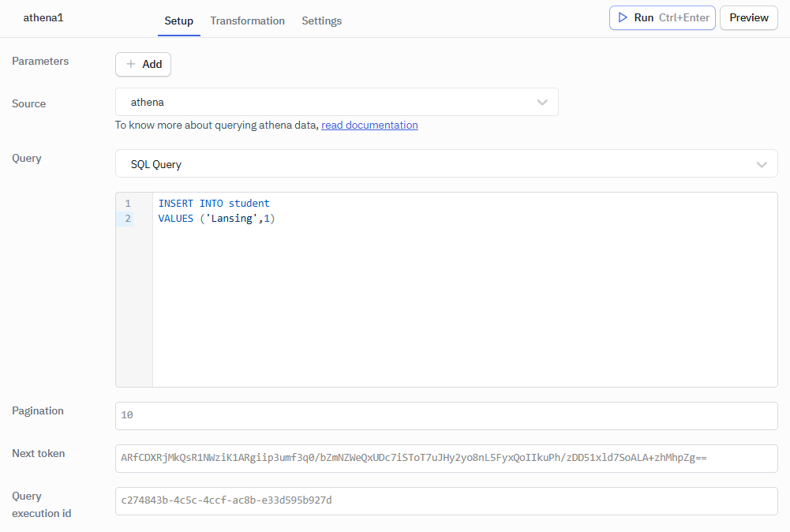The width and height of the screenshot is (790, 532).
Task: Select the Query execution id field
Action: [x=446, y=500]
